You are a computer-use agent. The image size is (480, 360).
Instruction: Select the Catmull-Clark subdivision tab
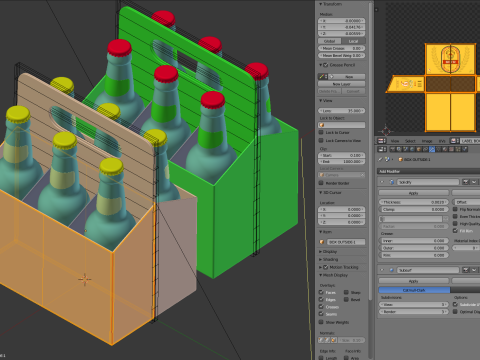point(414,290)
